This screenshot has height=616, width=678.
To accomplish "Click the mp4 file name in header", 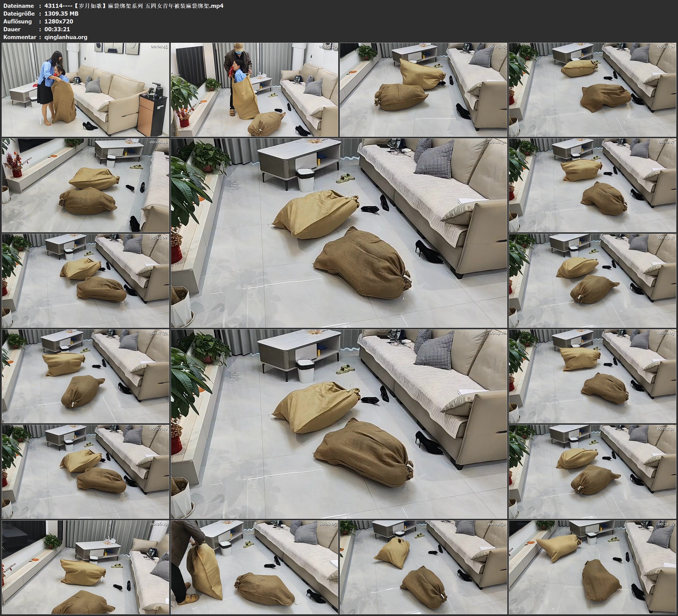I will pyautogui.click(x=134, y=6).
